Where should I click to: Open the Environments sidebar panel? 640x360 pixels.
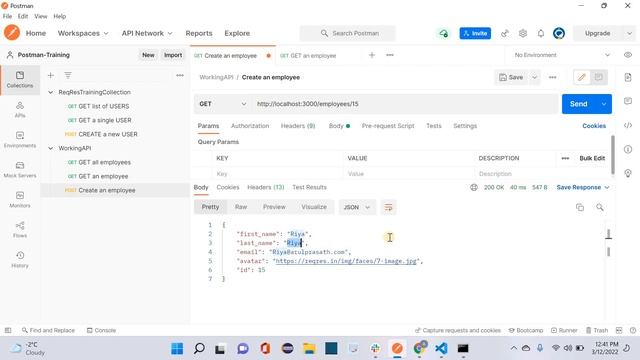tap(20, 140)
